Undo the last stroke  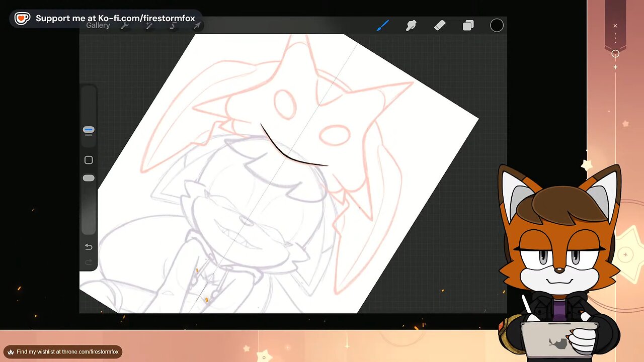click(89, 247)
